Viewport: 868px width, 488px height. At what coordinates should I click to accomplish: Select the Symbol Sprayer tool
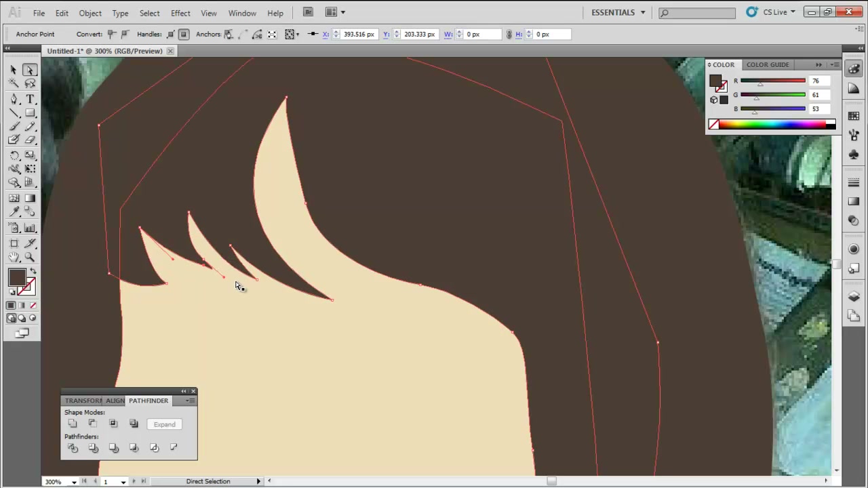click(x=14, y=228)
